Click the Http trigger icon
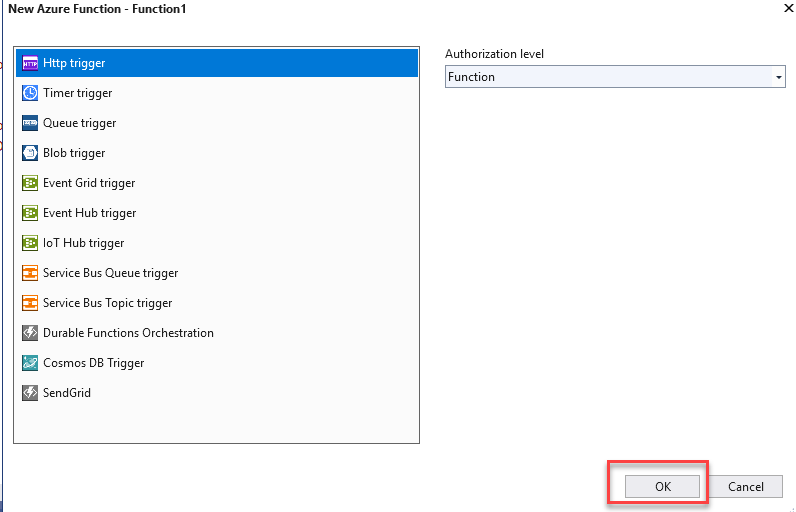The image size is (796, 512). click(x=30, y=63)
